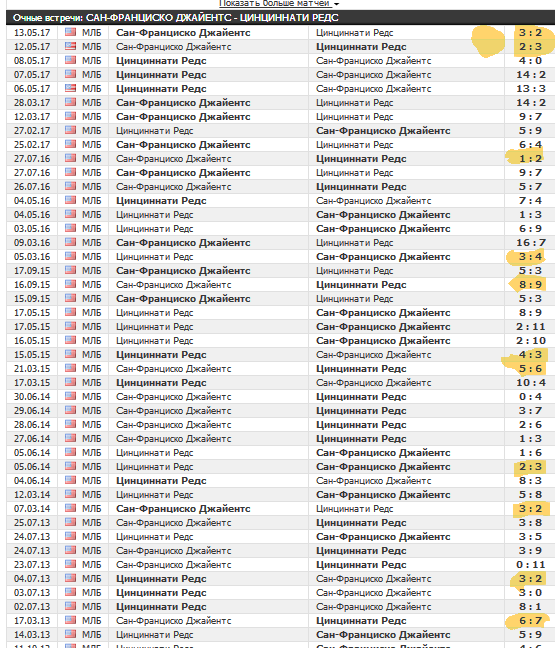
Task: Click the flag icon in the 07.05.17 row
Action: coord(71,74)
